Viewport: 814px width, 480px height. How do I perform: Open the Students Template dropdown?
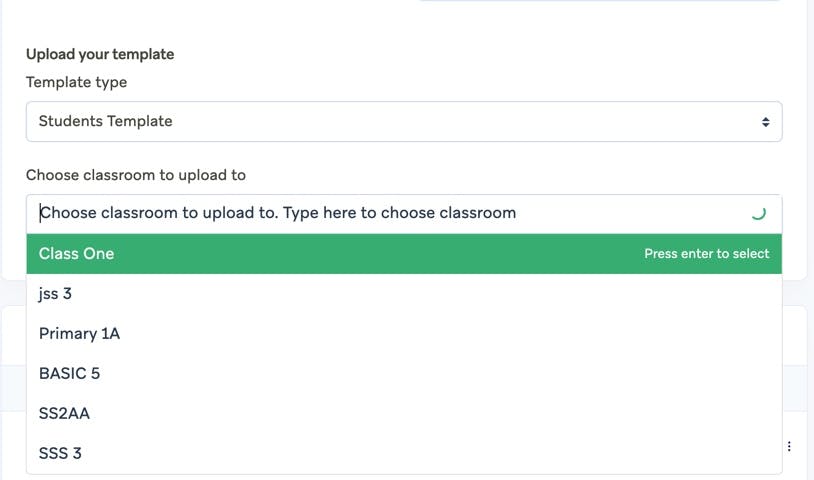(x=403, y=122)
